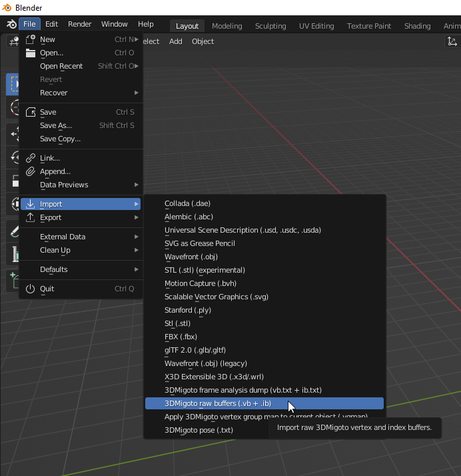Open the viewport Object menu

coord(203,41)
